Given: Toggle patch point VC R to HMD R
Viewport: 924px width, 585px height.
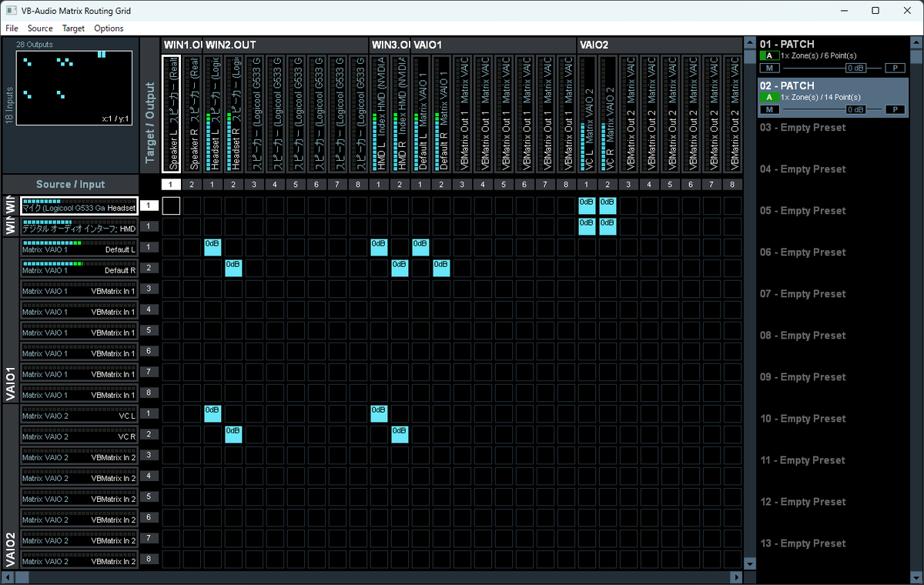Looking at the screenshot, I should (x=400, y=434).
